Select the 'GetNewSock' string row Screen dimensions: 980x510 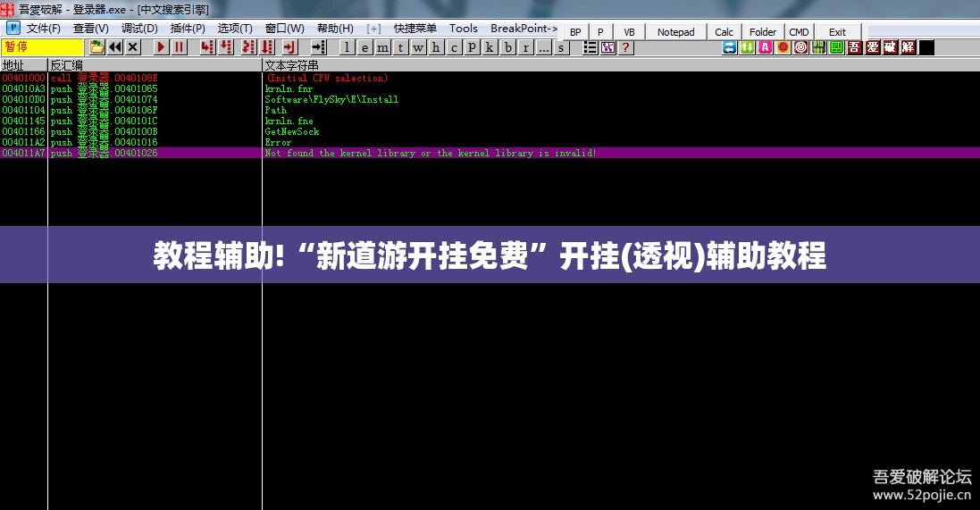tap(490, 132)
